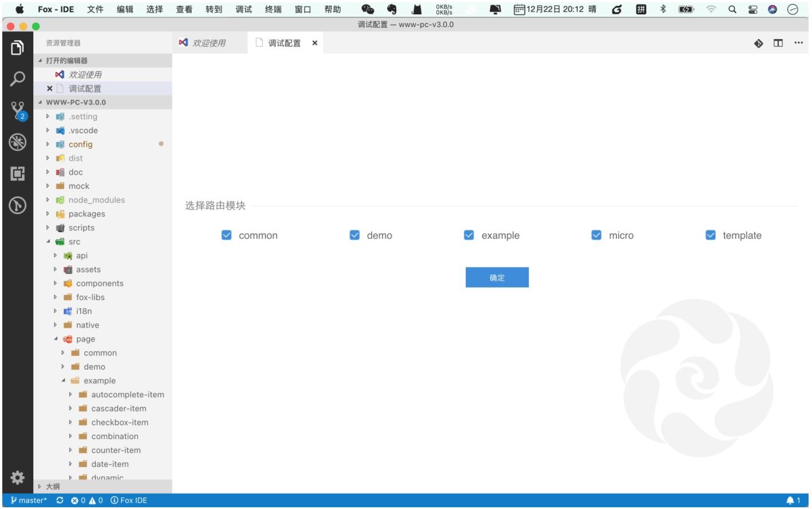Click the Manage gear icon
This screenshot has height=509, width=812.
click(x=17, y=477)
